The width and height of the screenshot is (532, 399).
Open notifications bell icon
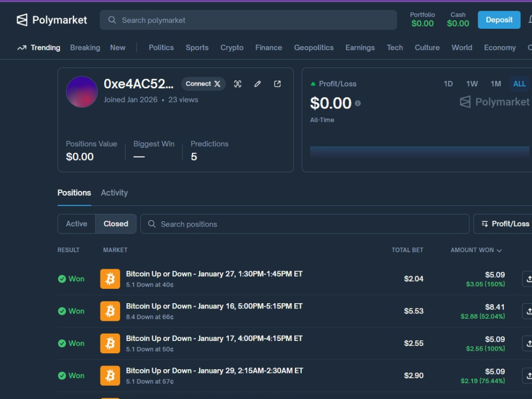tap(530, 20)
